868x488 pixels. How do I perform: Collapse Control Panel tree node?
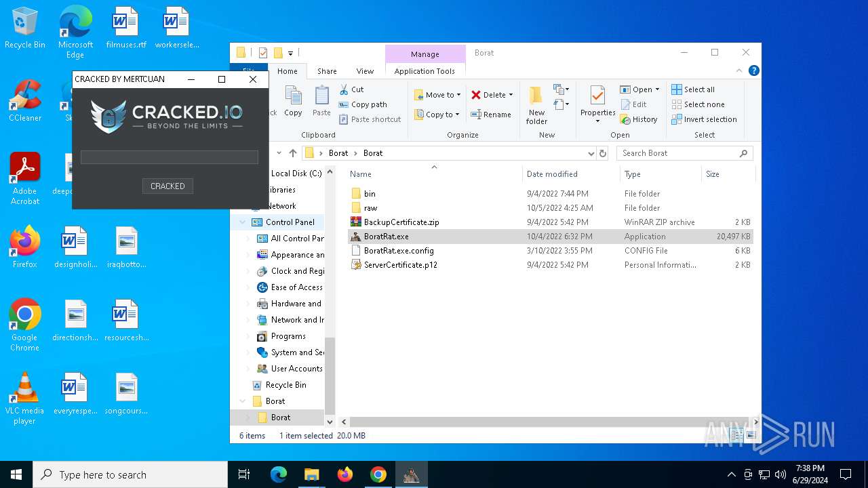242,222
